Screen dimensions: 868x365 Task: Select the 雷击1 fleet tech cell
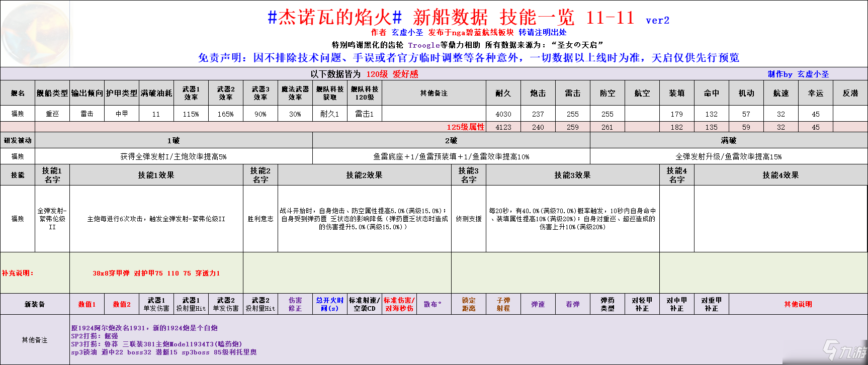[365, 114]
